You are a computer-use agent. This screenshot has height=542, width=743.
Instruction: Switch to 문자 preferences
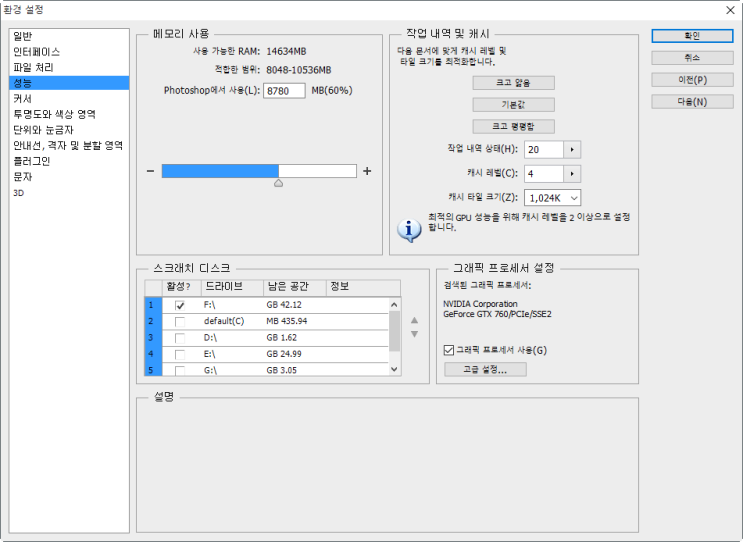pyautogui.click(x=69, y=177)
